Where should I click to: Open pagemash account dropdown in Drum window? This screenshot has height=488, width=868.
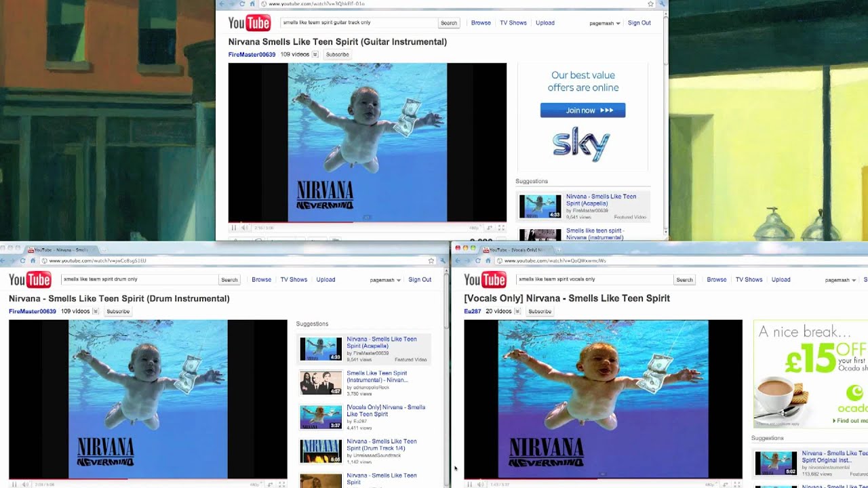pyautogui.click(x=385, y=280)
